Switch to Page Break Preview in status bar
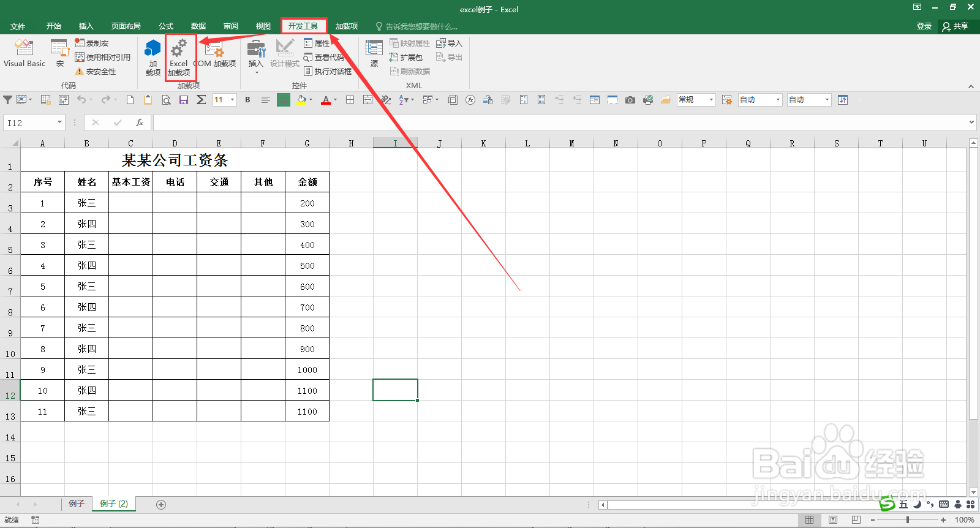This screenshot has height=528, width=980. coord(856,520)
